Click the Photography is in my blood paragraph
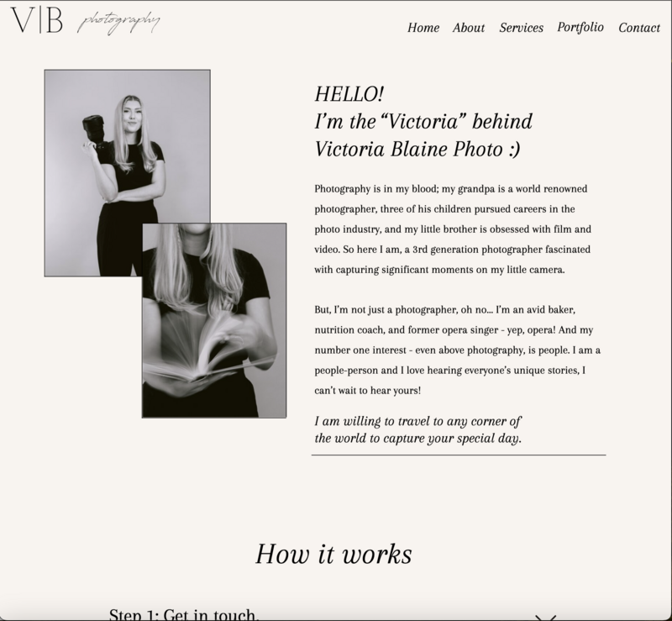The height and width of the screenshot is (621, 672). tap(453, 229)
